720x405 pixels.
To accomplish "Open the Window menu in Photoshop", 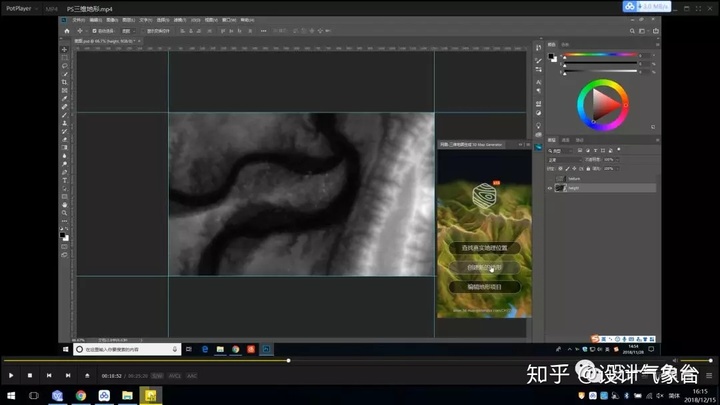I will tap(229, 20).
